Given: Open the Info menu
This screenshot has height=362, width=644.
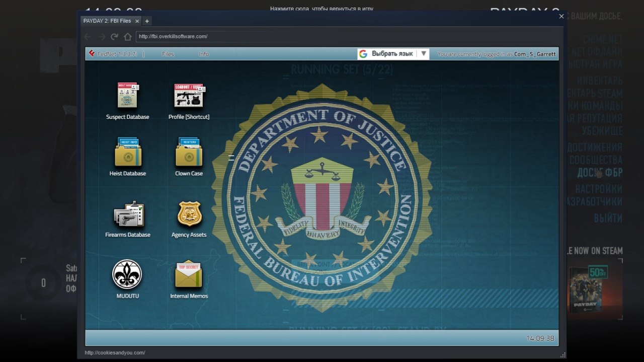Looking at the screenshot, I should click(204, 54).
